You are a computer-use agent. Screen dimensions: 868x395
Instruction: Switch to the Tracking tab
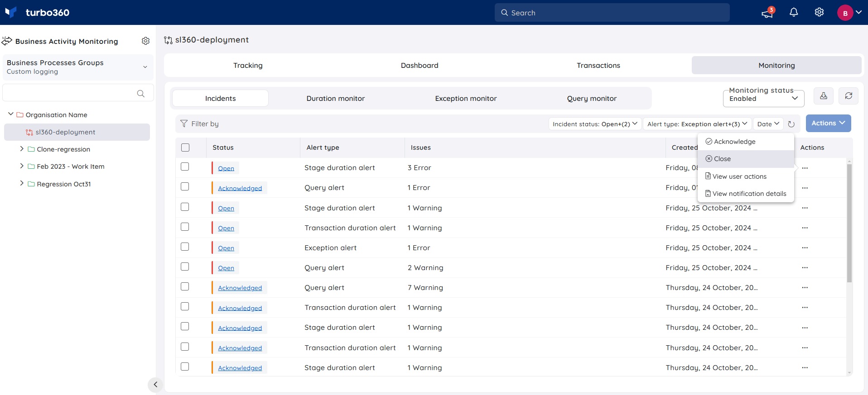click(x=248, y=65)
